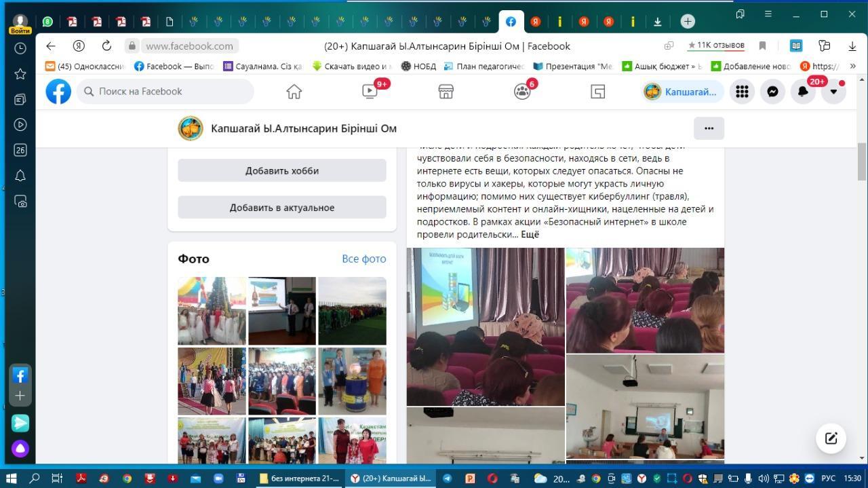868x488 pixels.
Task: Click the new message compose icon
Action: [x=831, y=438]
